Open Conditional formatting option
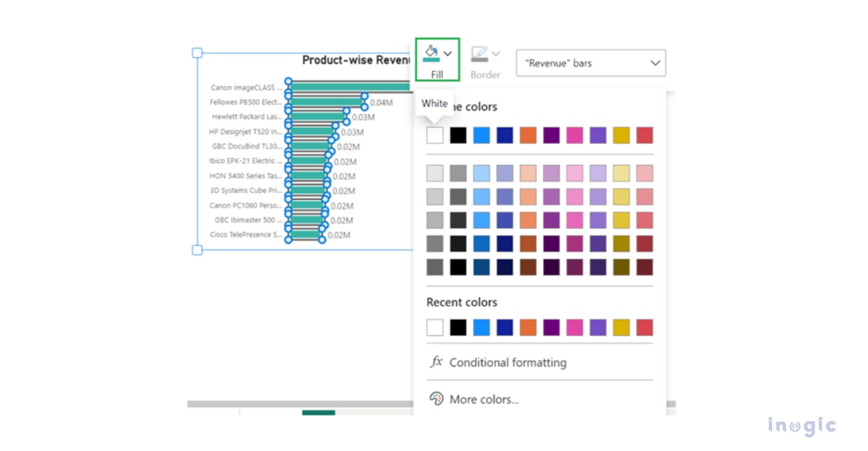868x451 pixels. tap(508, 362)
